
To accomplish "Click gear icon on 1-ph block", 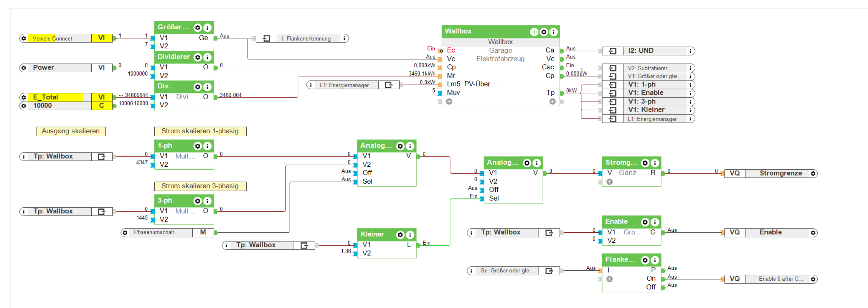I will pos(198,146).
